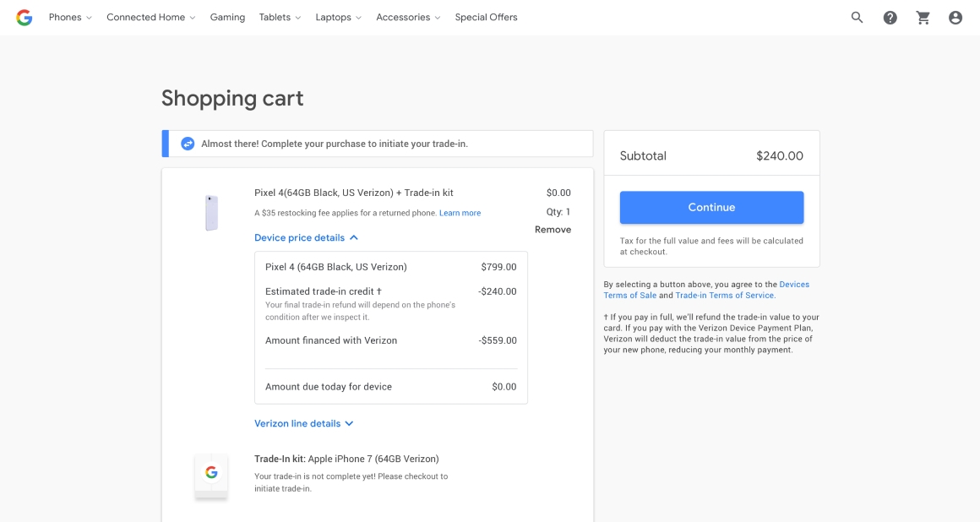Screen dimensions: 980x522
Task: Open the shopping cart icon
Action: (923, 18)
